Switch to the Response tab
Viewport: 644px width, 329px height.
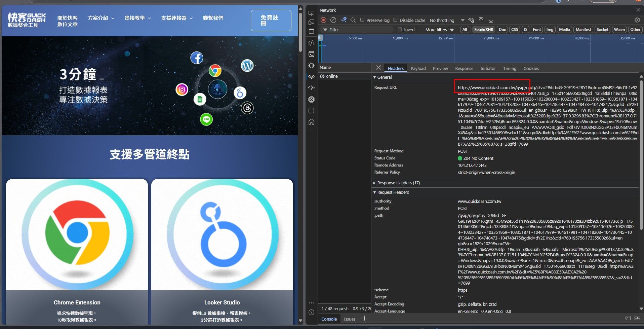pyautogui.click(x=464, y=68)
